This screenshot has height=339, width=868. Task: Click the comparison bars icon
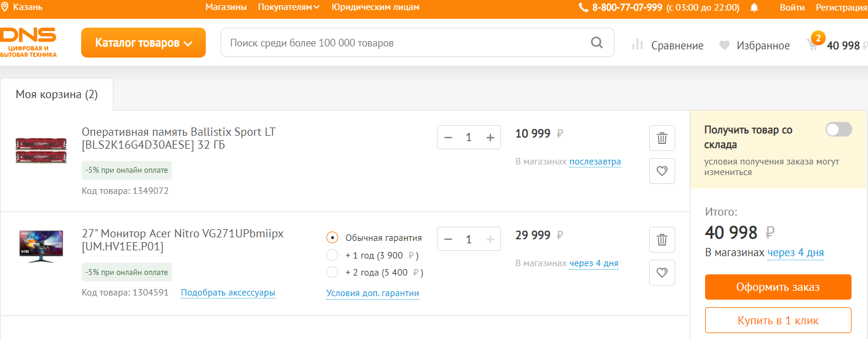[x=637, y=45]
